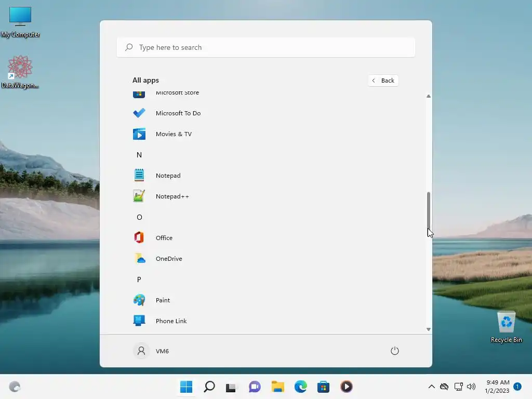Click the 'Type here to search' field

[266, 47]
